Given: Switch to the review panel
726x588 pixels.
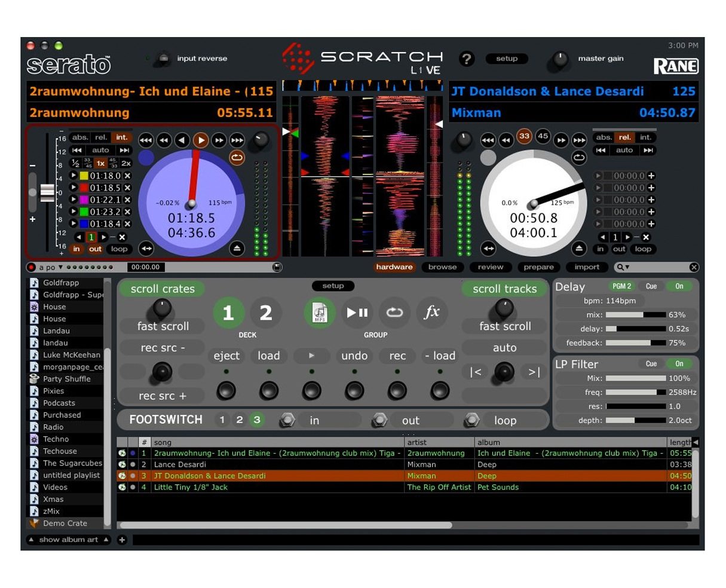Looking at the screenshot, I should coord(491,267).
